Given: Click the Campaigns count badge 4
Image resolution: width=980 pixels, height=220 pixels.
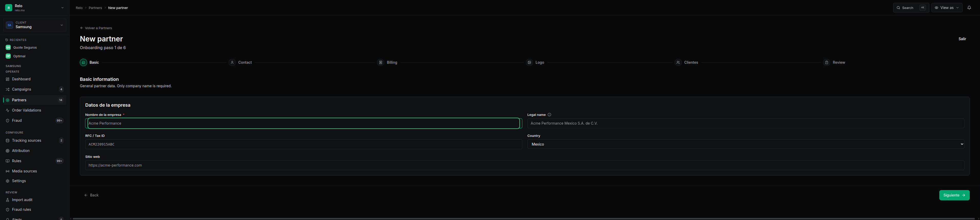Looking at the screenshot, I should 61,89.
